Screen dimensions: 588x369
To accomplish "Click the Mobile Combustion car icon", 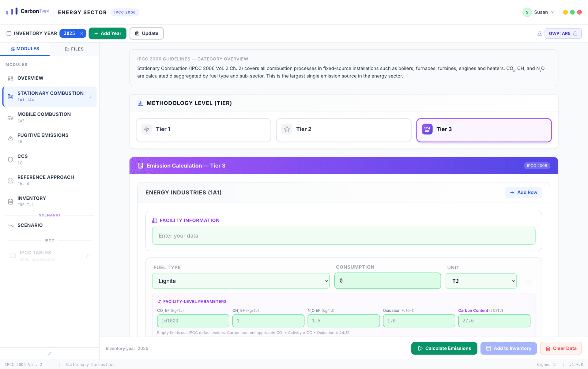I will point(10,118).
